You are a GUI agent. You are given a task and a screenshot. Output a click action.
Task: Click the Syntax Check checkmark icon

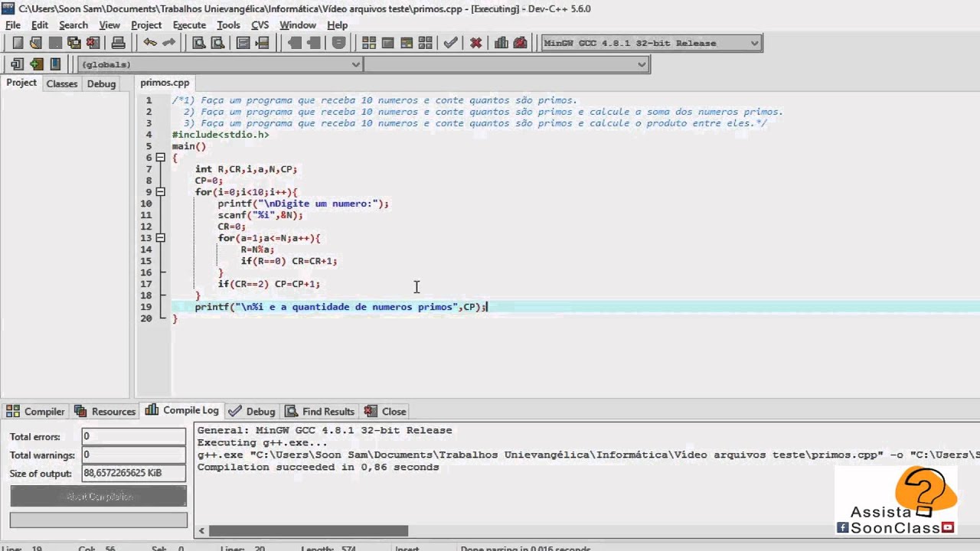tap(450, 43)
